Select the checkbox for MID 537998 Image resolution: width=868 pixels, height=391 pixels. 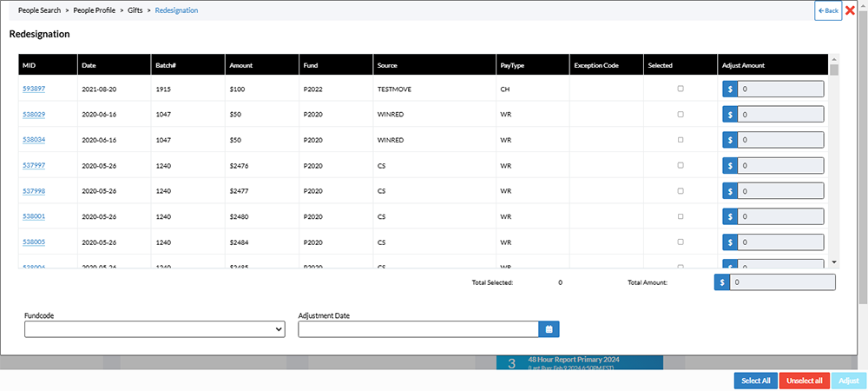coord(681,190)
